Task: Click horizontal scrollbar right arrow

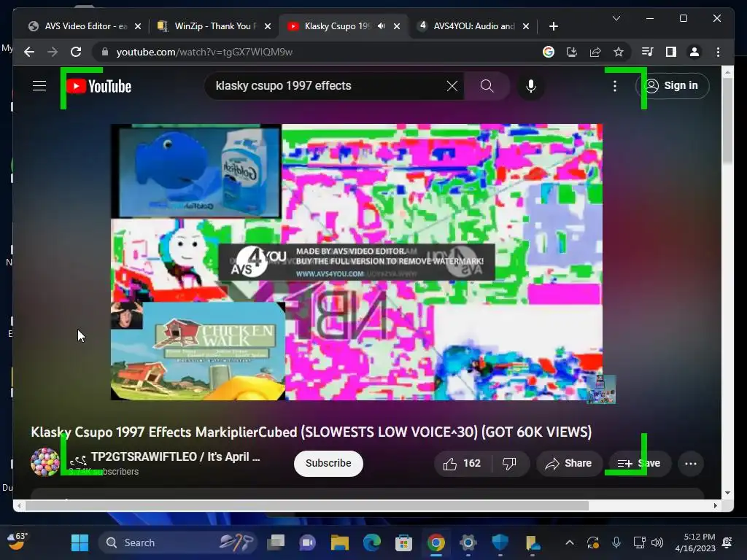Action: pos(716,506)
